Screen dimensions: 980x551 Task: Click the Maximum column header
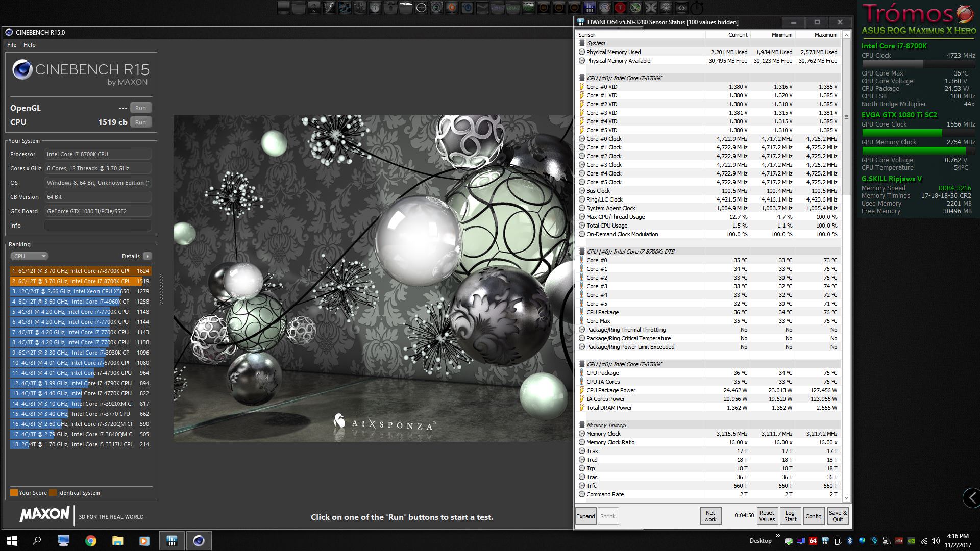click(x=818, y=35)
